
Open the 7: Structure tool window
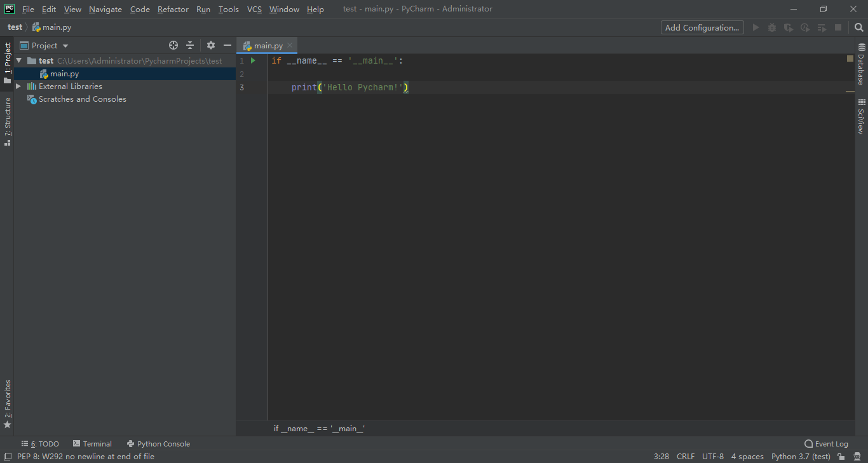tap(7, 121)
